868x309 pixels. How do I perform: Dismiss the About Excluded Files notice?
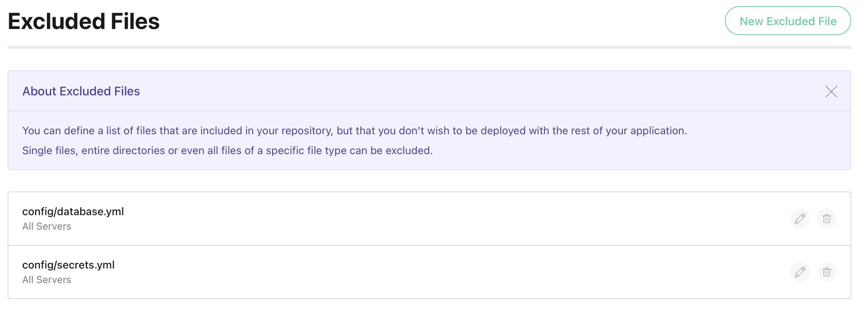pyautogui.click(x=831, y=91)
